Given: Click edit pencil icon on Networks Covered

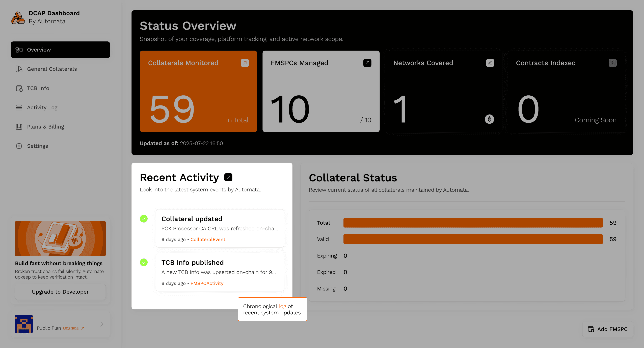Looking at the screenshot, I should (490, 63).
